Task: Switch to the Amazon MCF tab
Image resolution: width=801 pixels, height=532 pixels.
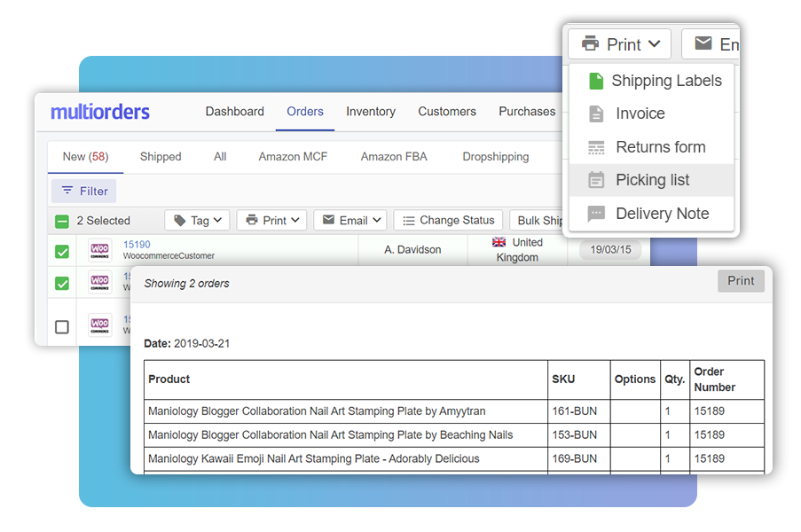Action: pyautogui.click(x=293, y=157)
